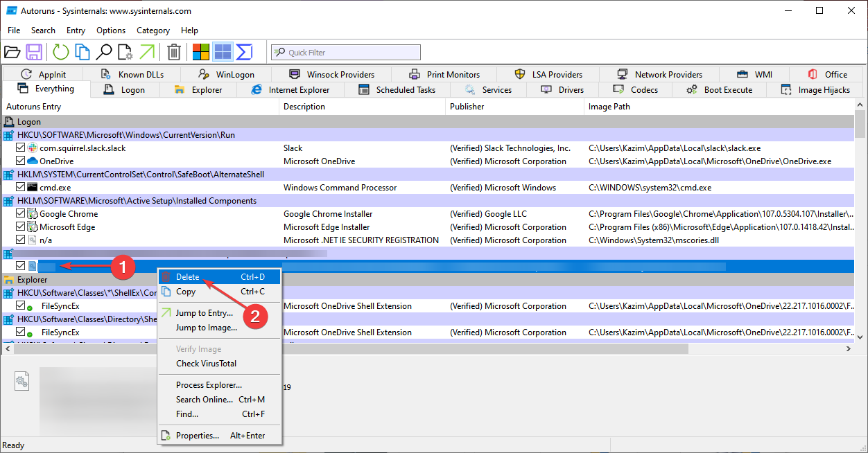Toggle the Windows logo filter toolbar icon

(201, 52)
